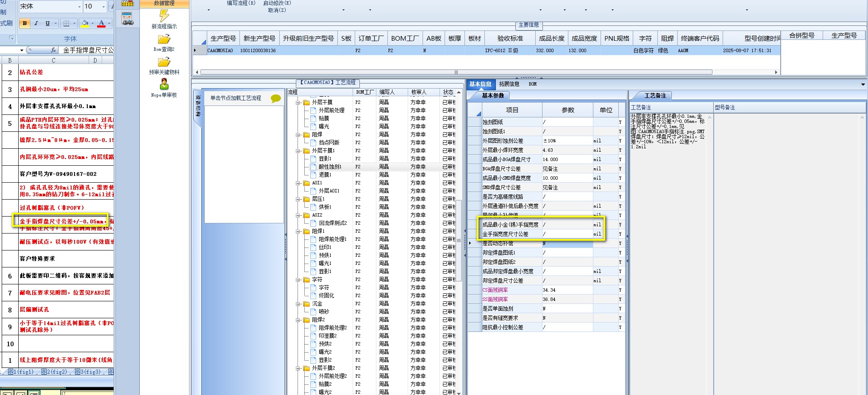Open Nope单审核 user icon

click(164, 84)
